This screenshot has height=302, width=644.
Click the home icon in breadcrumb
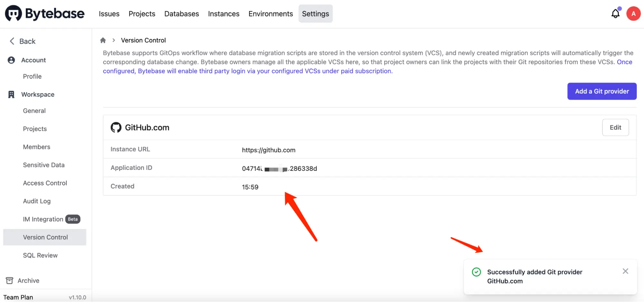103,40
